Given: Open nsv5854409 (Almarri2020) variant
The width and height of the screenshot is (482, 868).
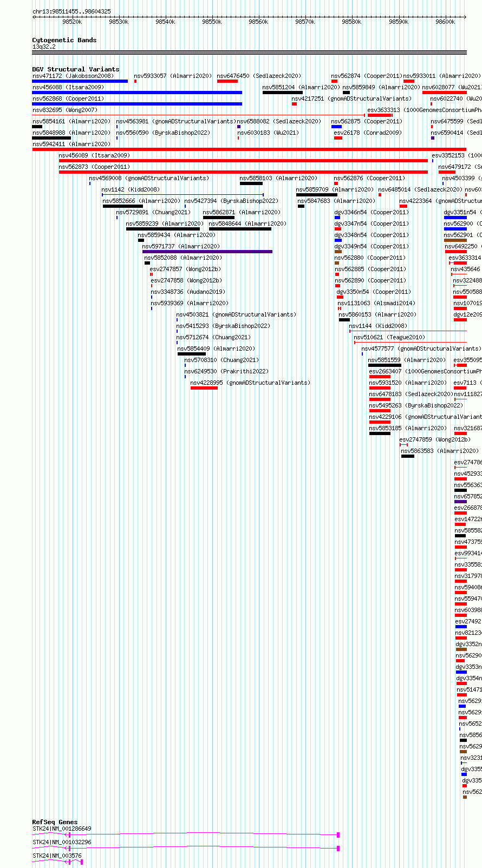Looking at the screenshot, I should coord(217,348).
